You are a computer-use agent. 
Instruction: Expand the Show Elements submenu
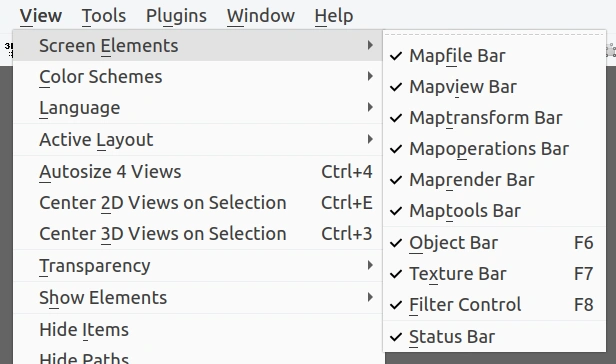tap(198, 298)
